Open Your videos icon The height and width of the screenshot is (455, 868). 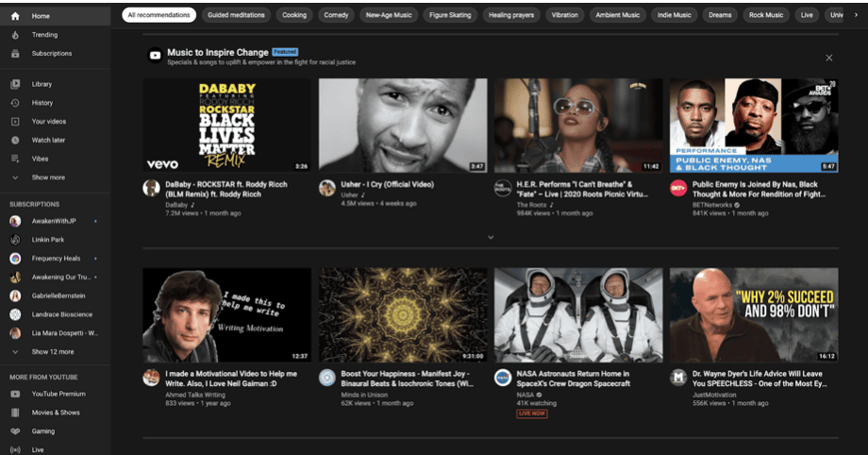click(15, 122)
